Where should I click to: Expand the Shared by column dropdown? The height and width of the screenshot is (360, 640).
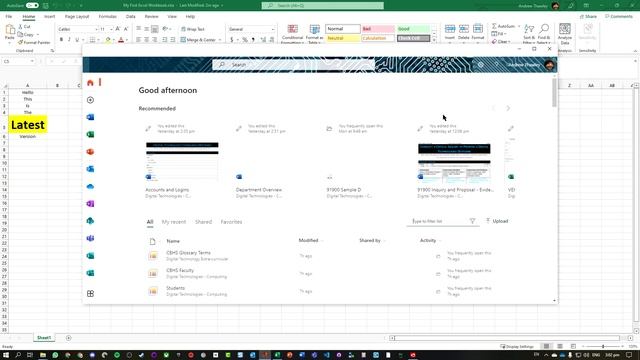coord(385,241)
